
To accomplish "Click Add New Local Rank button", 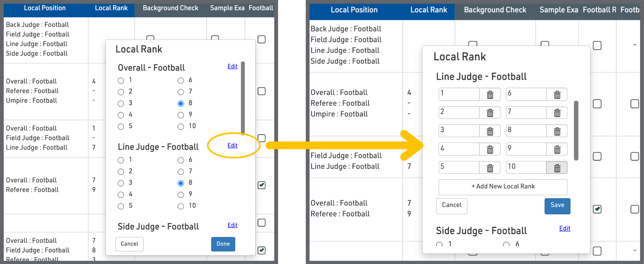I will [503, 186].
